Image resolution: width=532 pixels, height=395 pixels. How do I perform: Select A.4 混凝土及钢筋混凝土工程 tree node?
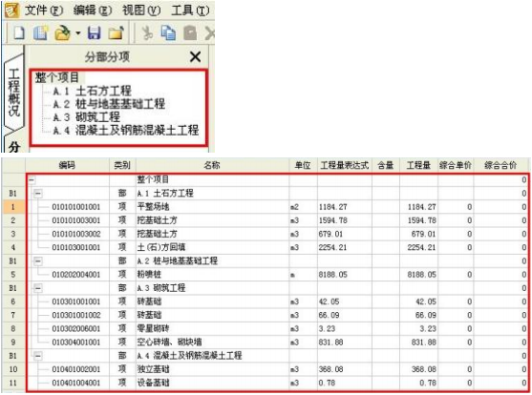point(126,130)
